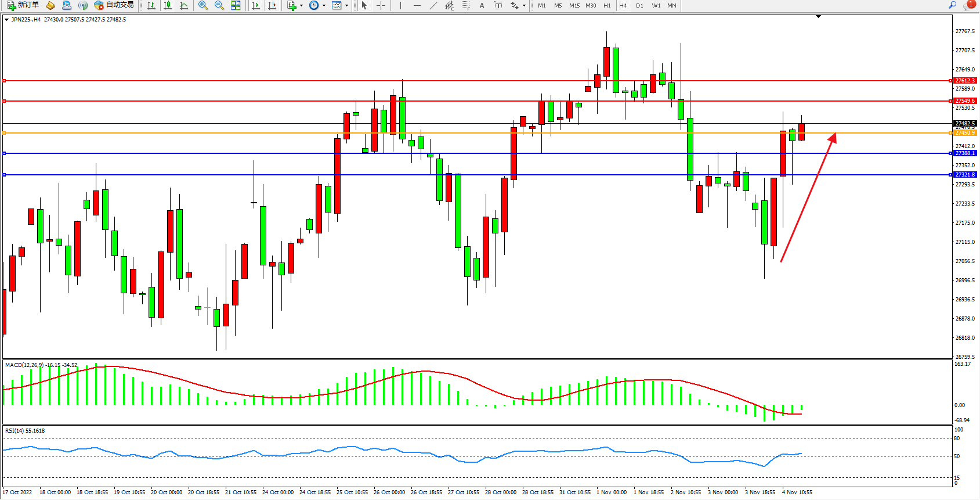
Task: Switch chart to candlestick display mode
Action: pyautogui.click(x=168, y=5)
